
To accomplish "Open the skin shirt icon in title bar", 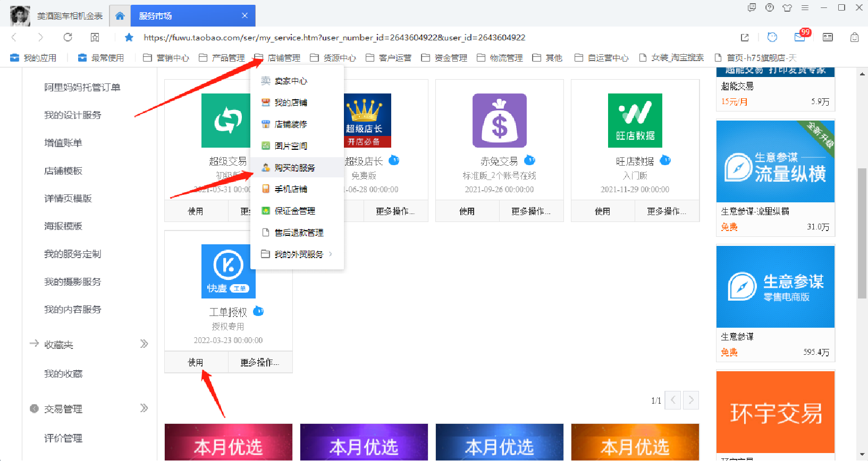I will pyautogui.click(x=787, y=7).
